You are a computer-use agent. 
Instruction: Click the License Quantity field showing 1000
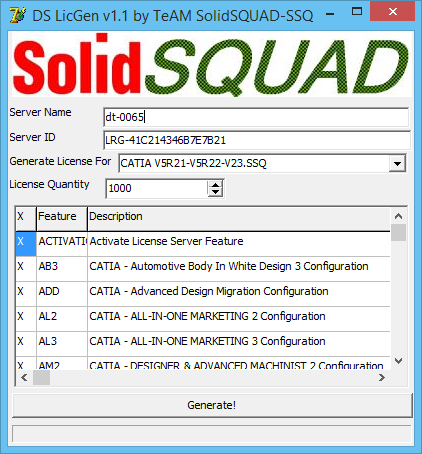157,188
